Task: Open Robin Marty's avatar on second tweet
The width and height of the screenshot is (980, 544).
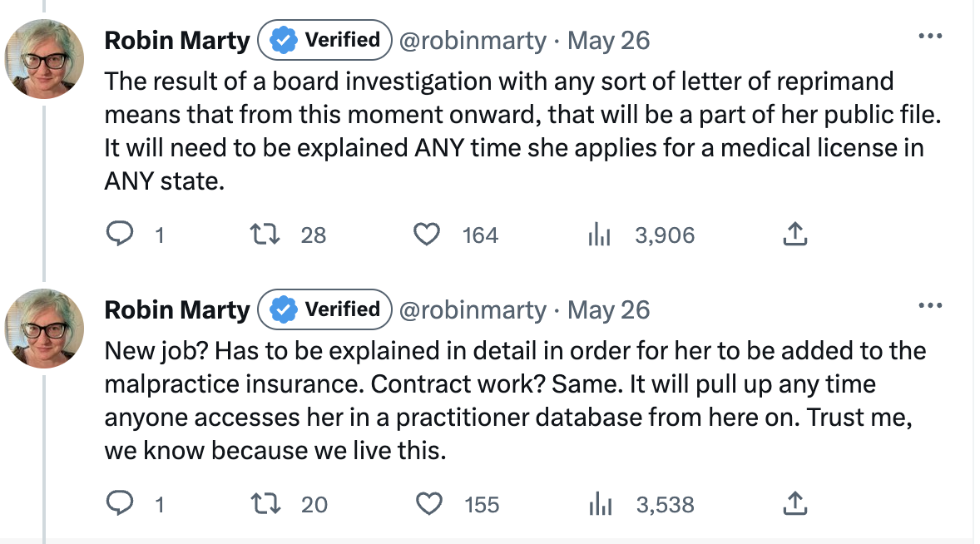Action: click(45, 328)
